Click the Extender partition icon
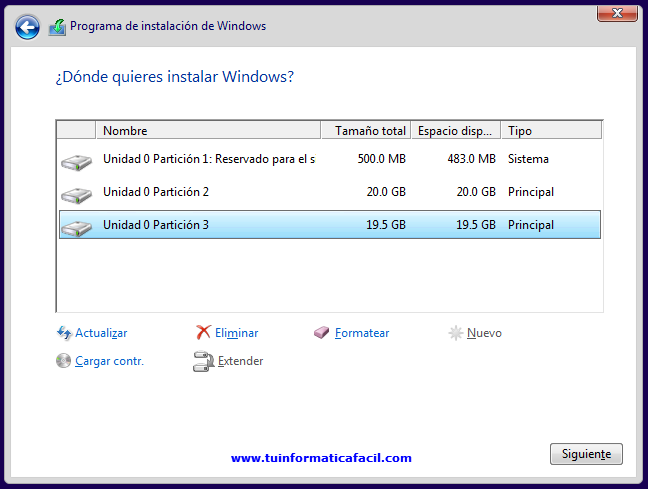648x489 pixels. (x=203, y=362)
